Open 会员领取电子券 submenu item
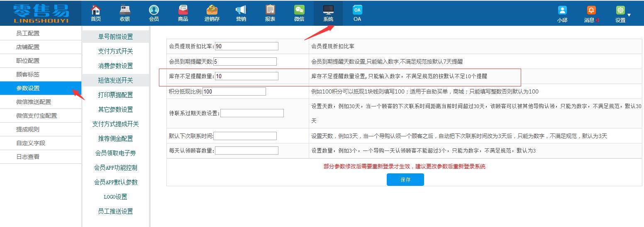 point(115,153)
